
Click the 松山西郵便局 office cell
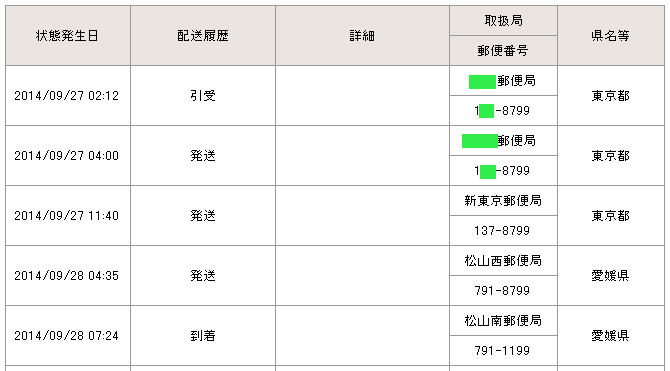pyautogui.click(x=503, y=261)
